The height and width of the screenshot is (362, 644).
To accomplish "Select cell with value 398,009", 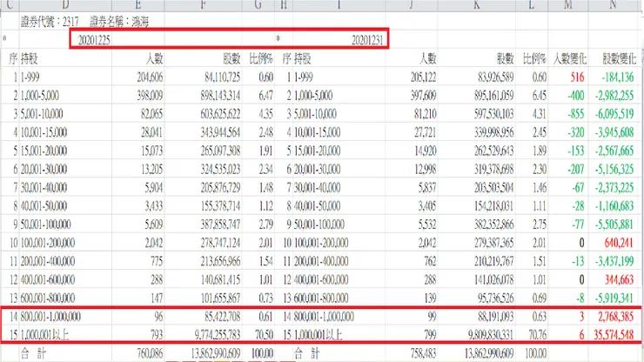I will pyautogui.click(x=150, y=96).
